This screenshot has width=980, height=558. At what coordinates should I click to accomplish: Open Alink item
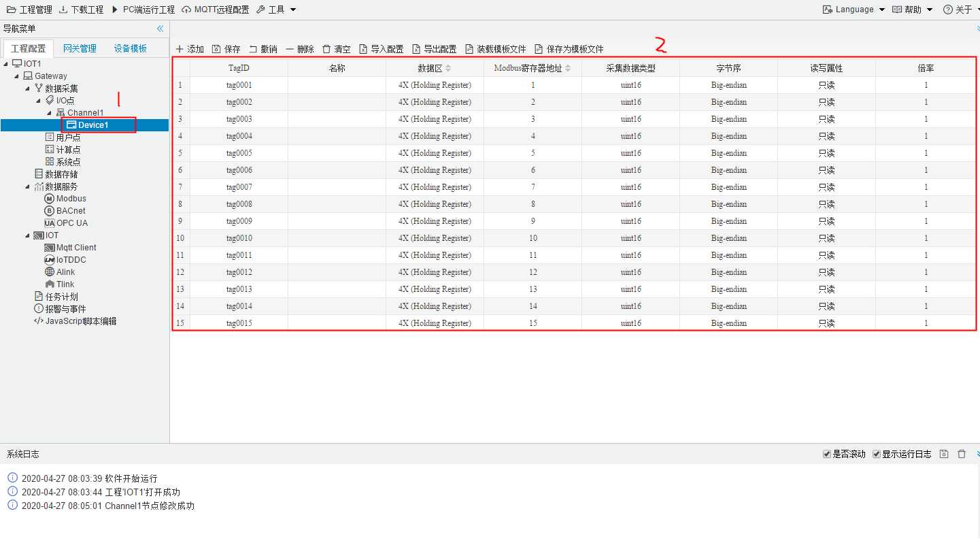65,272
